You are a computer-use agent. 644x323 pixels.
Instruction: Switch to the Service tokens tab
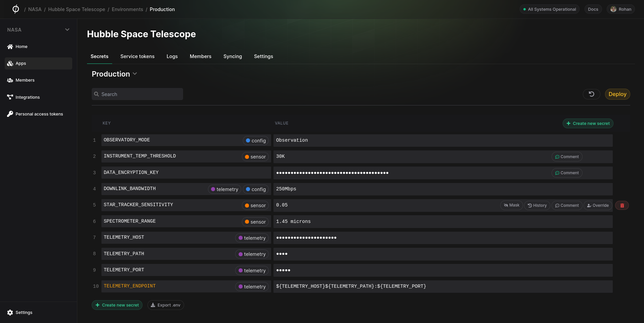[x=137, y=56]
